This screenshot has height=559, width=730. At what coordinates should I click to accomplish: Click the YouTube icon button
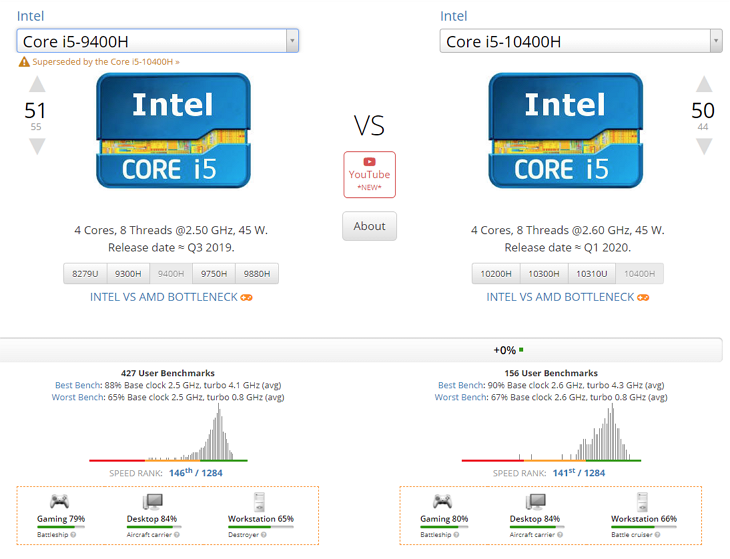pyautogui.click(x=369, y=174)
